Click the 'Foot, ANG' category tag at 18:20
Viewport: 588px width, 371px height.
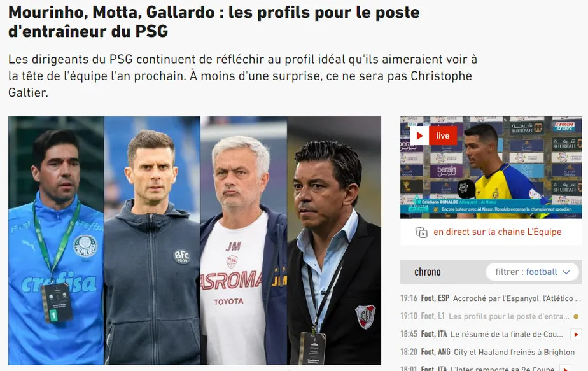tap(435, 353)
